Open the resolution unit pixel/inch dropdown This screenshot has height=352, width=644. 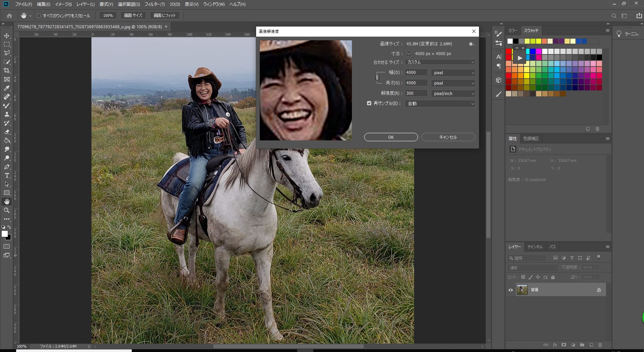(453, 93)
